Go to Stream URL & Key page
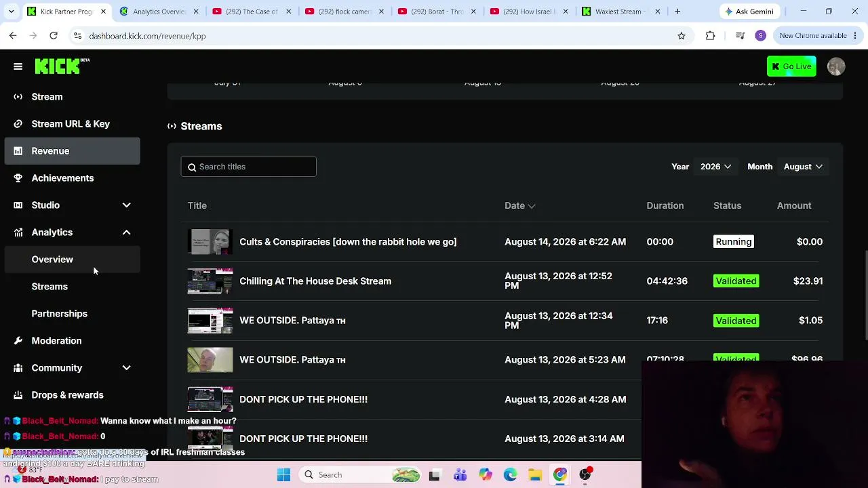Viewport: 868px width, 488px height. tap(71, 124)
